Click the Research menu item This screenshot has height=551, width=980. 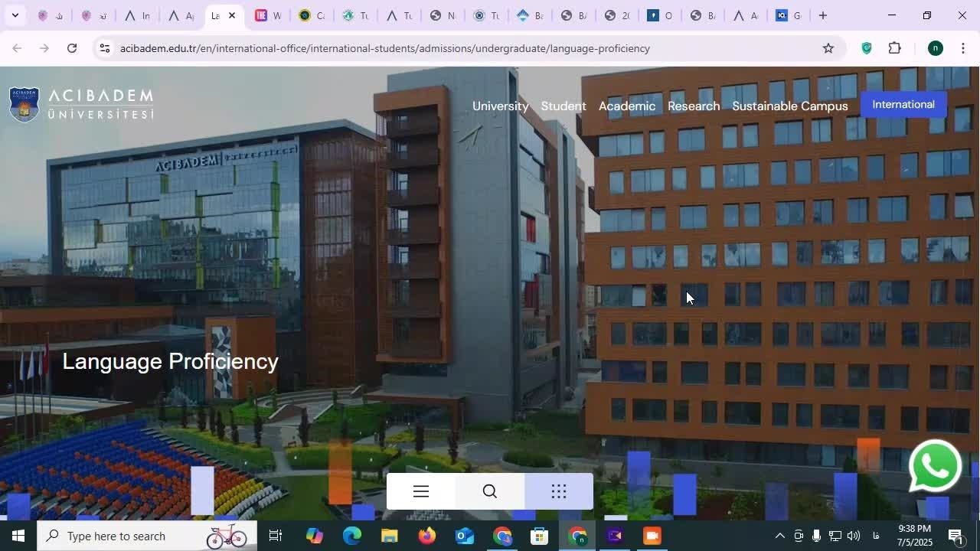click(693, 106)
